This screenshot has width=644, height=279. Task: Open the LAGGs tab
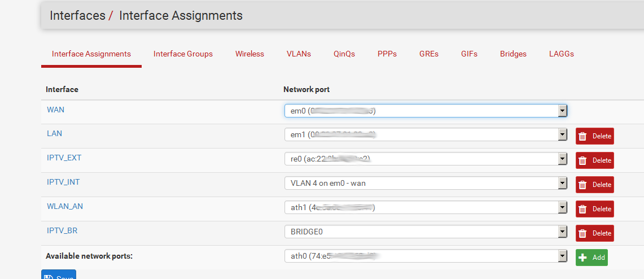(x=561, y=54)
